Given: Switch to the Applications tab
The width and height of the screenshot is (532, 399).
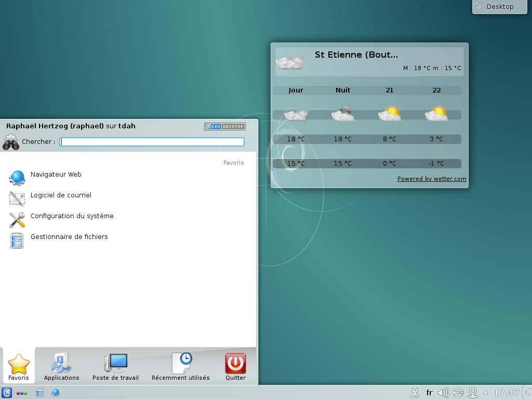Looking at the screenshot, I should point(61,366).
